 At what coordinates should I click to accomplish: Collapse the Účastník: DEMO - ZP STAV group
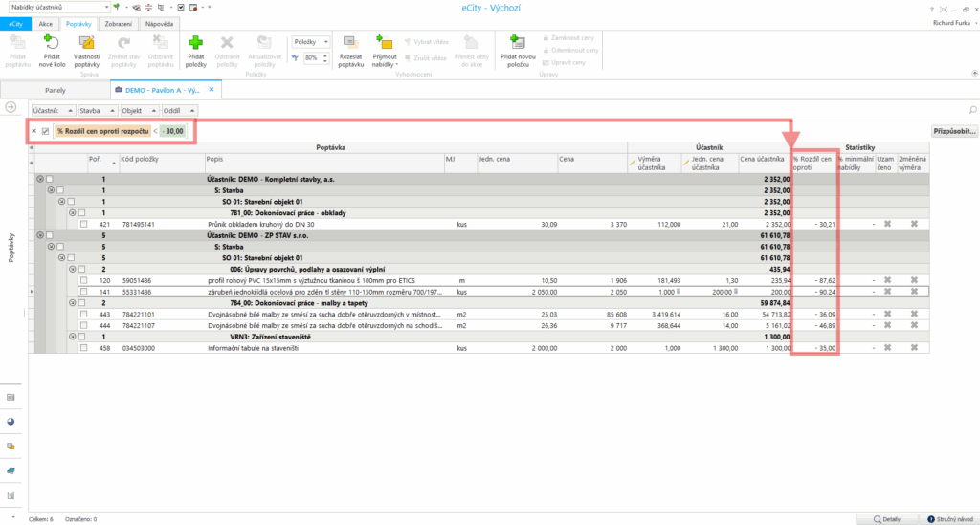tap(40, 234)
